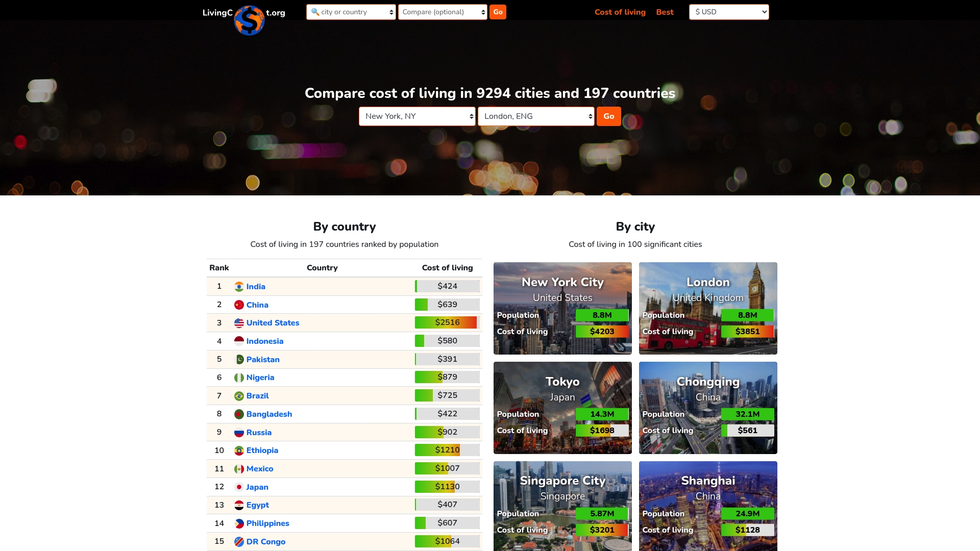Open the Tokyo city card

pyautogui.click(x=562, y=407)
